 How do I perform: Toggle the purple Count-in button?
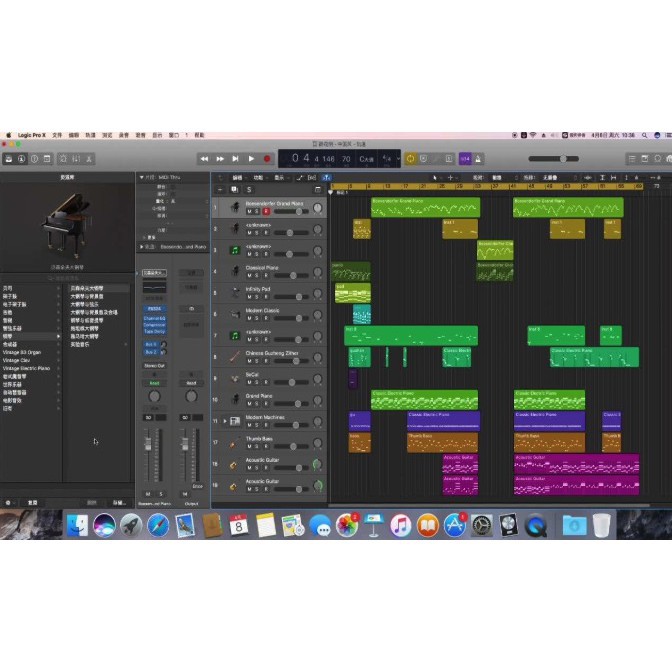tap(465, 159)
